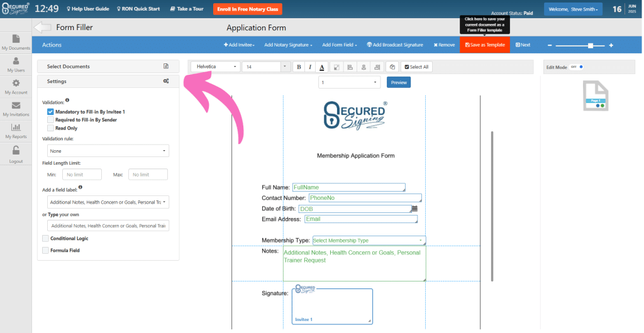Click the back arrow beside Form Filler
The height and width of the screenshot is (333, 644).
[42, 28]
